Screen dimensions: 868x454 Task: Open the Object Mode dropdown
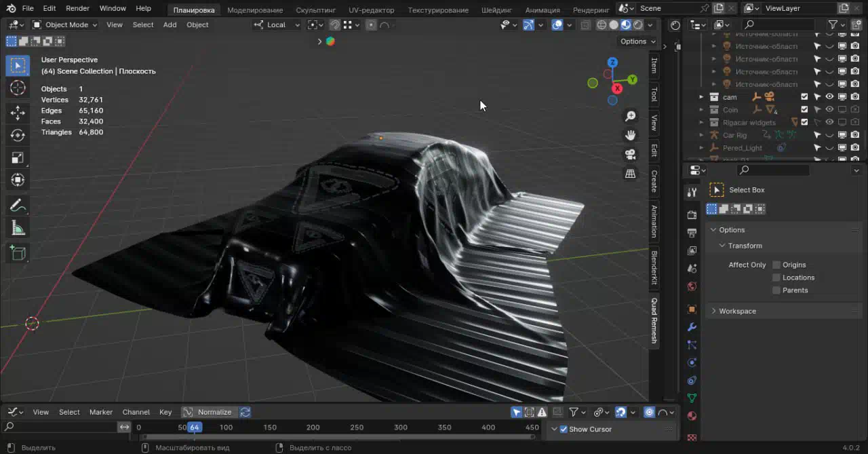tap(65, 24)
